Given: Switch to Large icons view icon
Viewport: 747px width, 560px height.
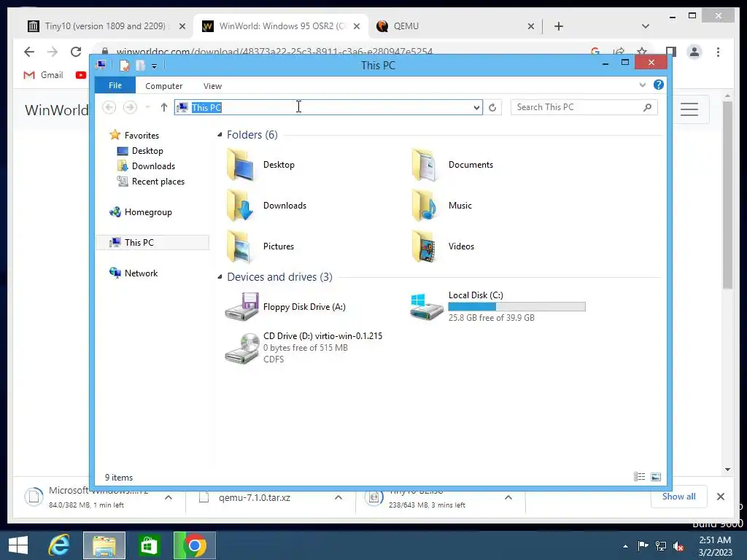Looking at the screenshot, I should [656, 477].
